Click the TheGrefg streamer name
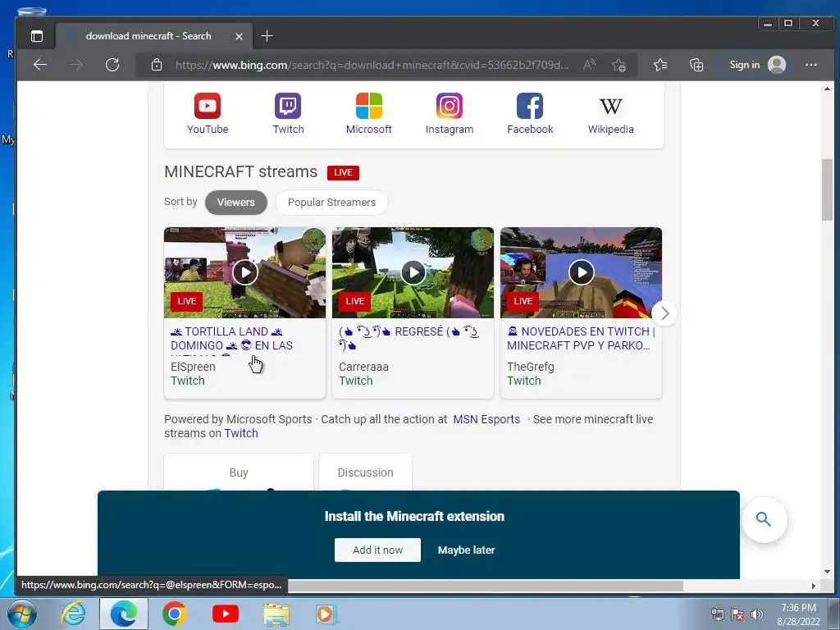The height and width of the screenshot is (630, 840). pos(531,367)
